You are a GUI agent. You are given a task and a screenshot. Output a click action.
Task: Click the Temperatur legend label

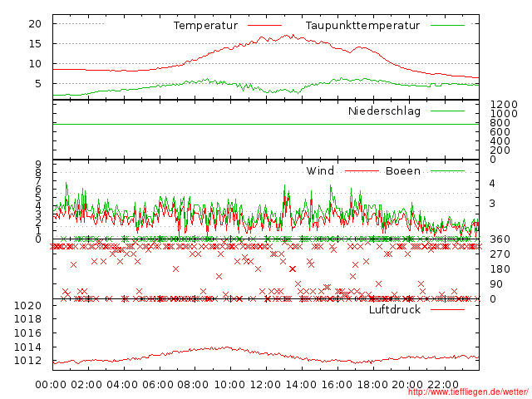tap(205, 26)
